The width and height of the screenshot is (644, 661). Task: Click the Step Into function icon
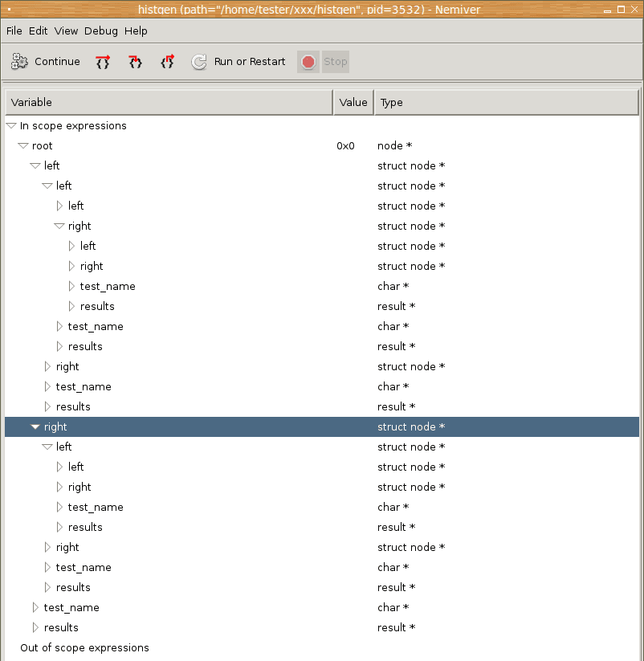(x=135, y=62)
